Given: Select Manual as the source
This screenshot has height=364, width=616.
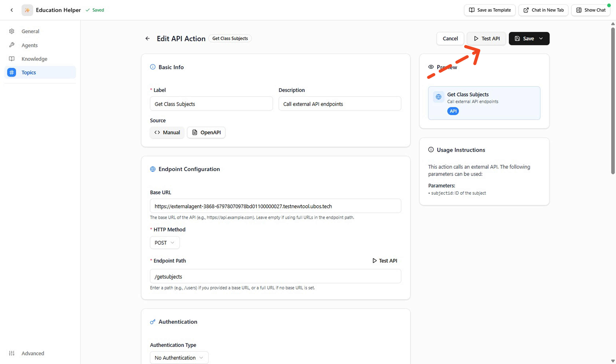Looking at the screenshot, I should click(167, 133).
